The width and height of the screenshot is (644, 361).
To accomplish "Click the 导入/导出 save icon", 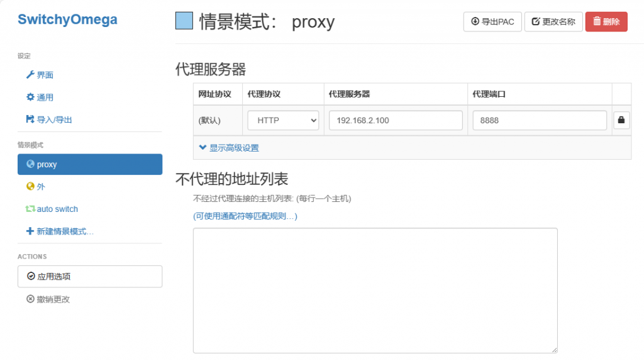I will point(30,119).
